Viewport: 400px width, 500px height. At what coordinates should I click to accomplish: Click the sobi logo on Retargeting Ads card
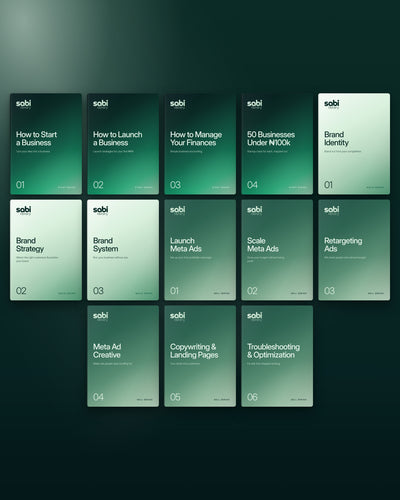coord(332,210)
